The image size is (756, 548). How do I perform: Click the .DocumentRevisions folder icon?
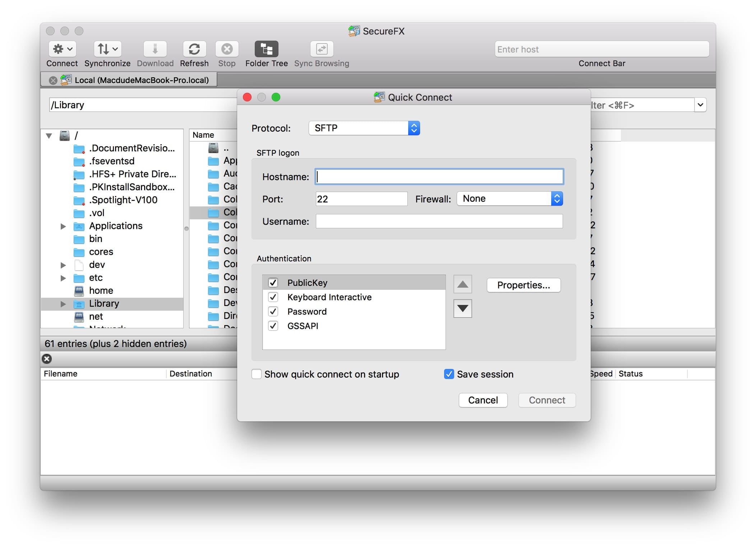(79, 149)
